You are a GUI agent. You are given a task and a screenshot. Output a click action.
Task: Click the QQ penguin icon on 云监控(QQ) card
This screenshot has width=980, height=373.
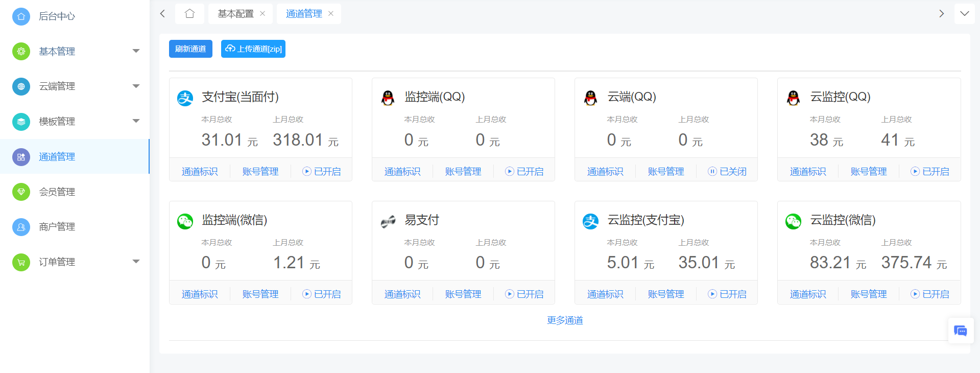(793, 98)
